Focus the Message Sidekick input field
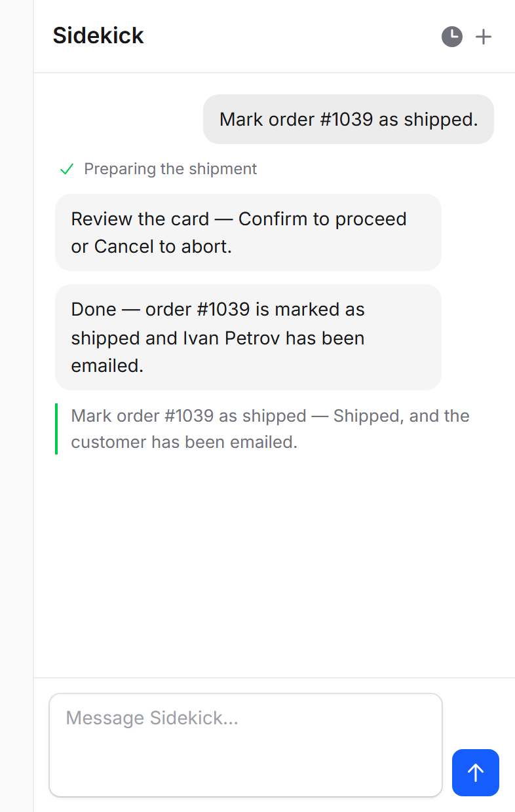The image size is (515, 812). coord(246,745)
